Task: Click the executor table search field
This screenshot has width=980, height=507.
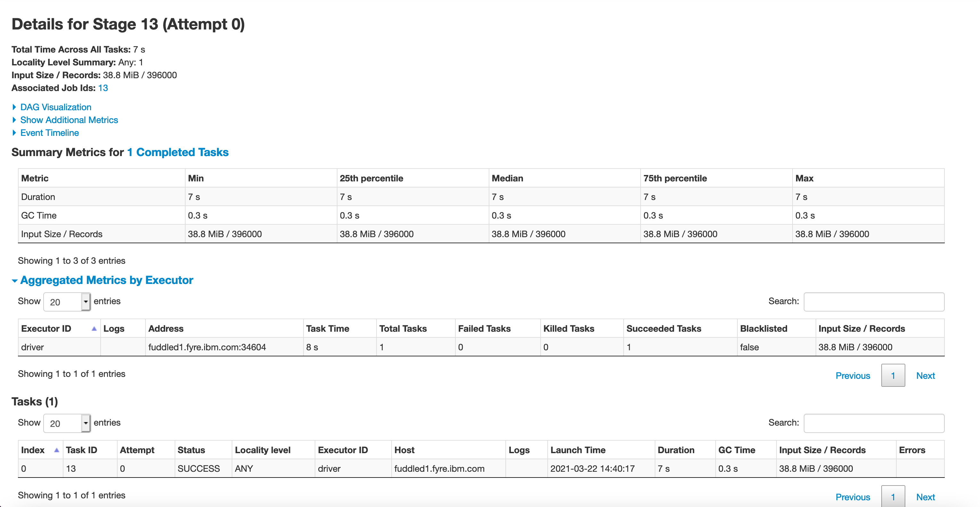Action: [874, 302]
